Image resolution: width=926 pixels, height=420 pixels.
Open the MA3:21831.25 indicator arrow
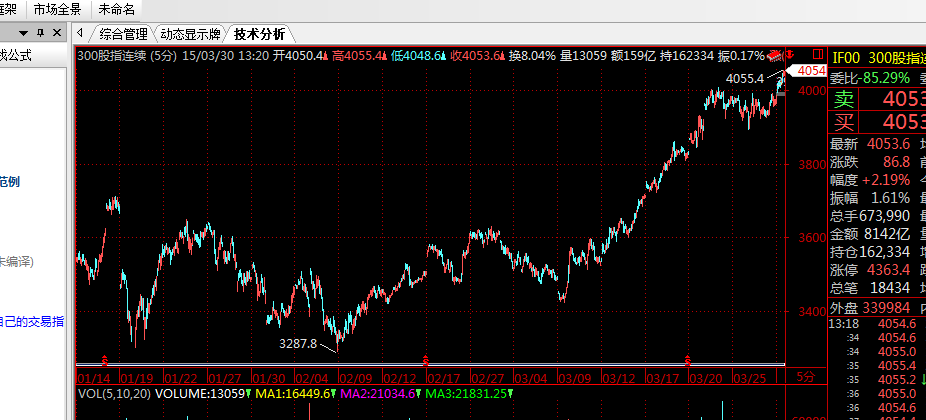click(x=510, y=393)
